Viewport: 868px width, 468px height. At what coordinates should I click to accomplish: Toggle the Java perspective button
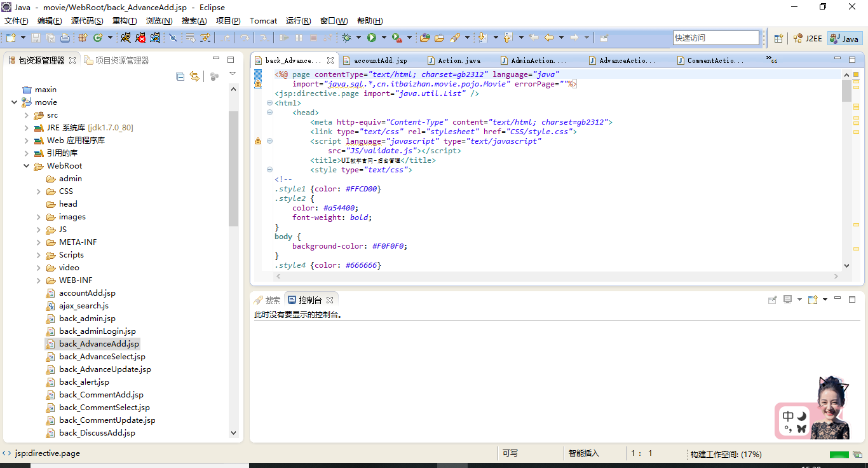(x=844, y=38)
